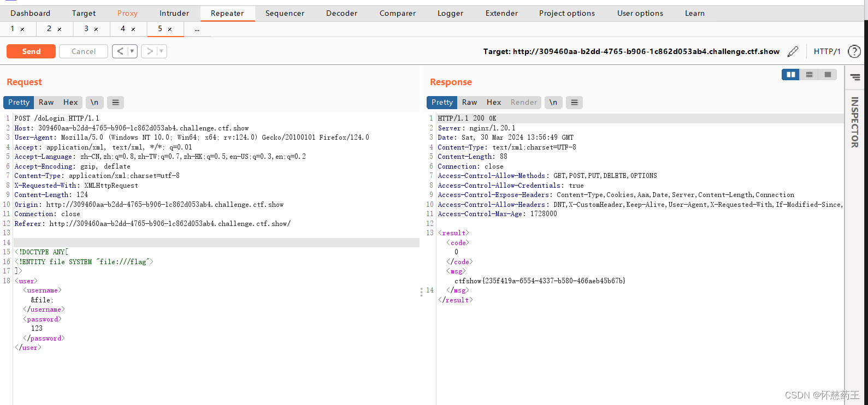Expand the INSPECTOR side panel
The image size is (868, 405).
(x=855, y=122)
